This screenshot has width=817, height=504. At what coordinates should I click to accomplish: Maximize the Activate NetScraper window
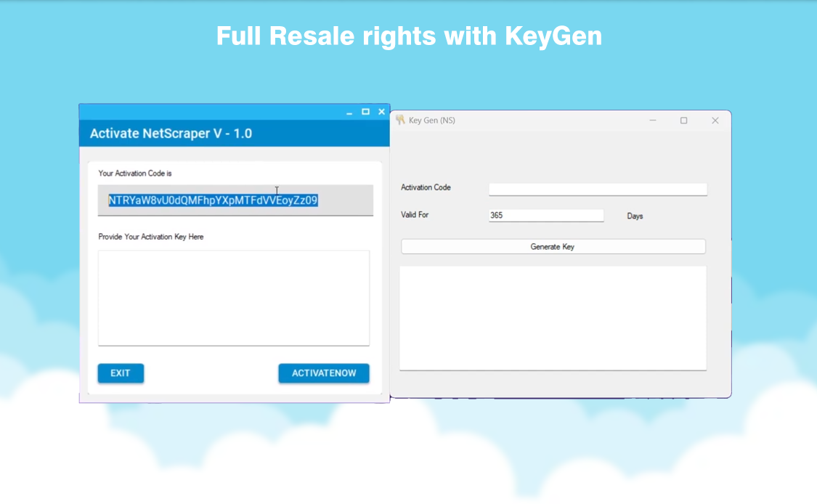click(366, 112)
